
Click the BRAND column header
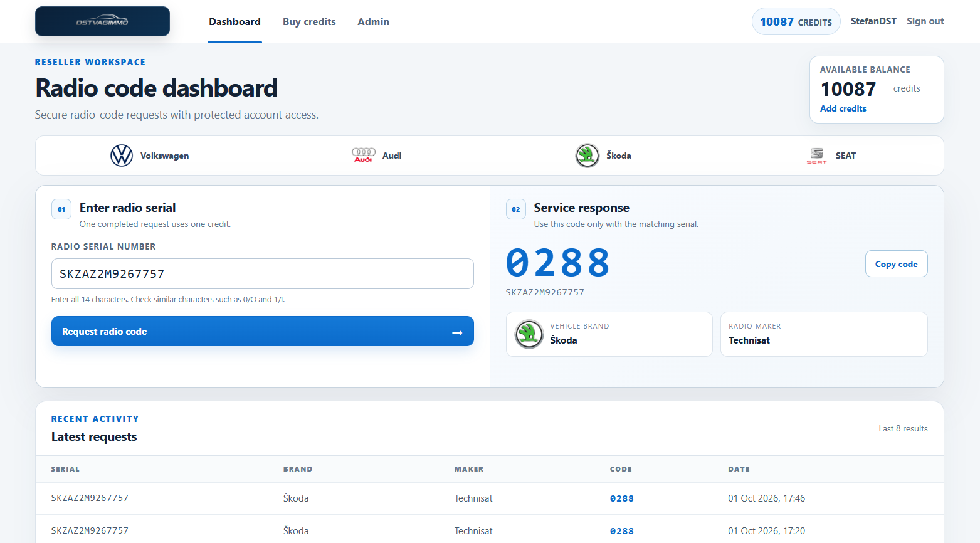(298, 469)
